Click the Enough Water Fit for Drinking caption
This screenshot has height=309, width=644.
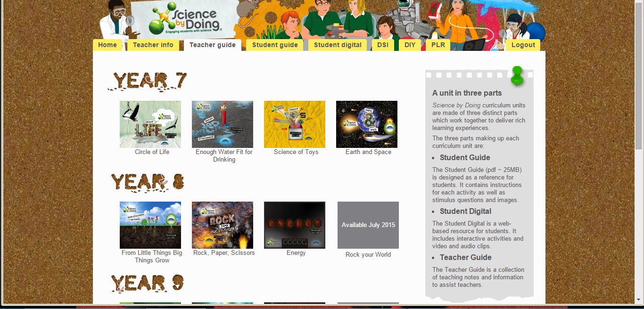click(224, 156)
